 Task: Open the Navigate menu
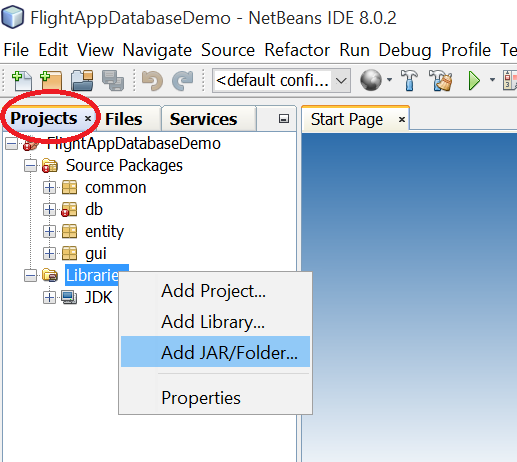pos(157,50)
